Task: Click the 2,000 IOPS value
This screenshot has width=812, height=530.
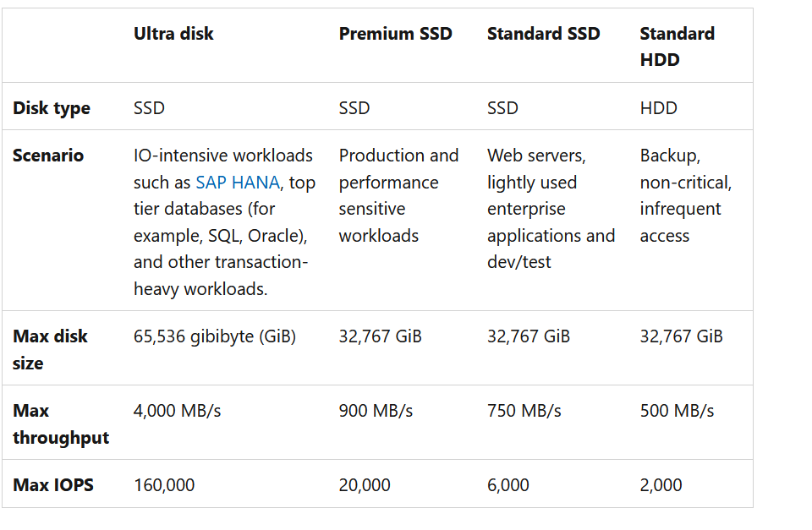Action: click(x=661, y=485)
